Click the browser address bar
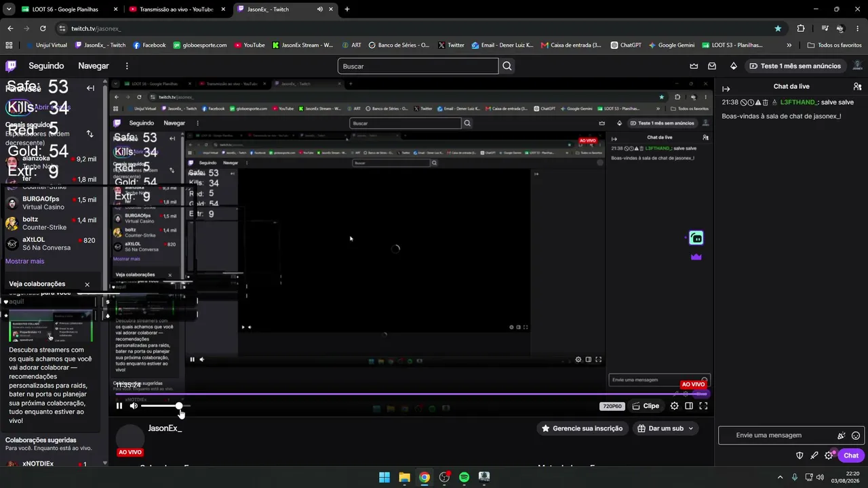The width and height of the screenshot is (868, 488). coord(420,28)
